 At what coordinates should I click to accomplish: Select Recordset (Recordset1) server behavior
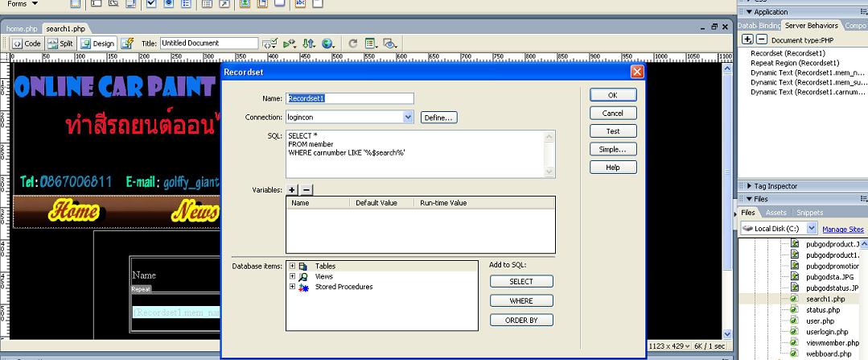pos(788,53)
